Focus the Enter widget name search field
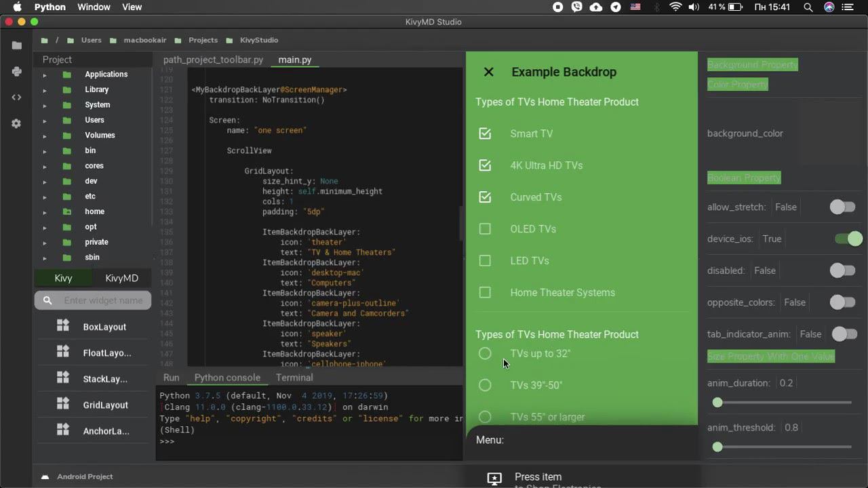Viewport: 868px width, 488px height. [x=93, y=300]
